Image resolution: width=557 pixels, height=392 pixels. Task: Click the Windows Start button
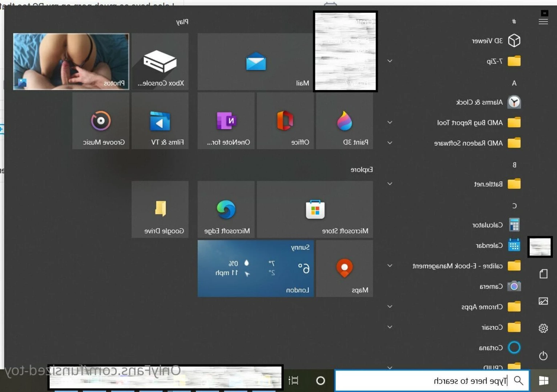point(544,380)
